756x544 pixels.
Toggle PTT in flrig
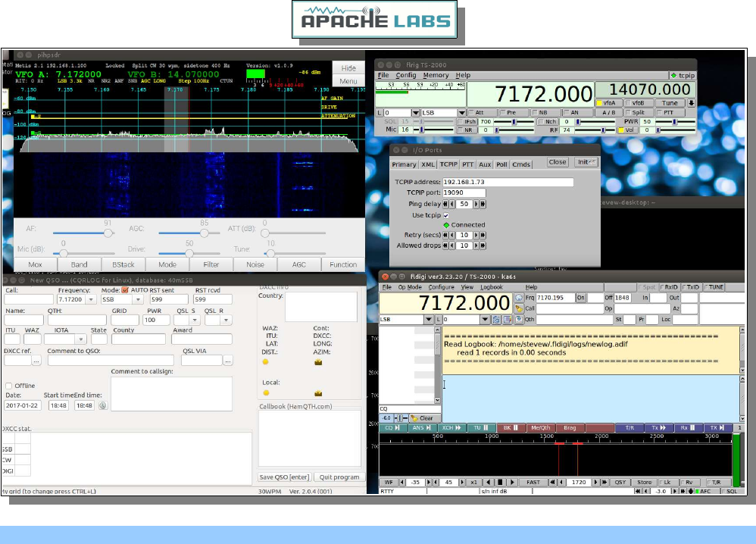669,112
